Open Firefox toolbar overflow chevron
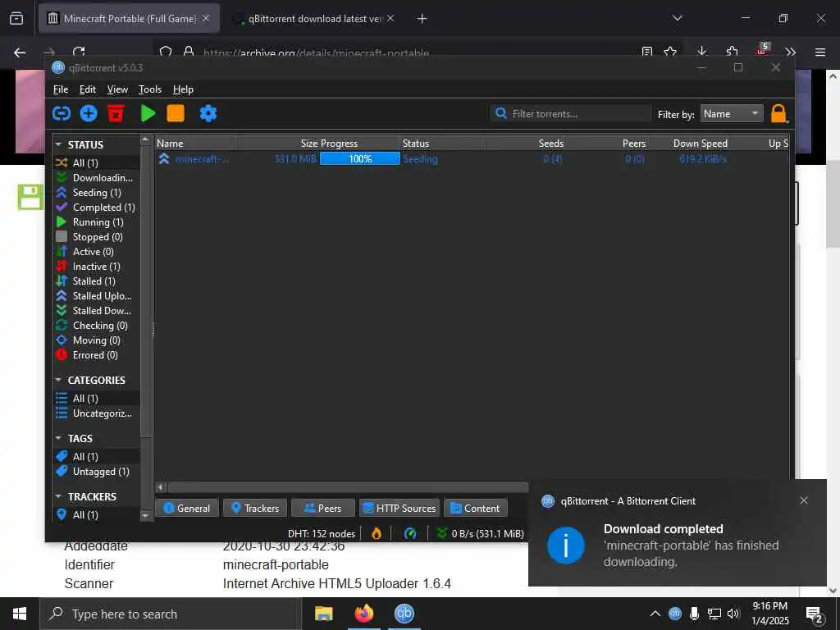840x630 pixels. pos(790,52)
